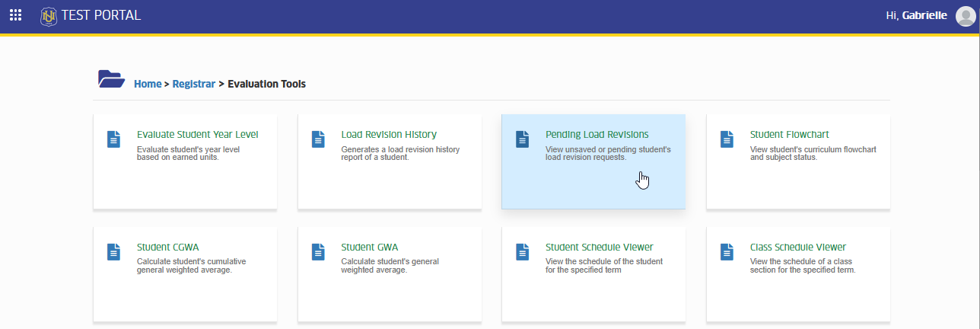Open Pending Load Revisions title link
This screenshot has width=980, height=329.
coord(597,135)
